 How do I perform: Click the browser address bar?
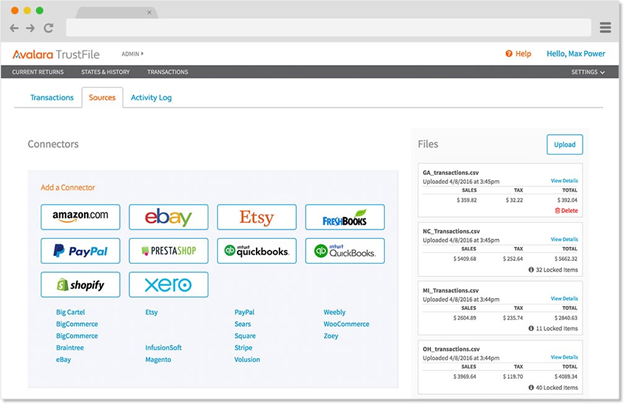pyautogui.click(x=328, y=27)
